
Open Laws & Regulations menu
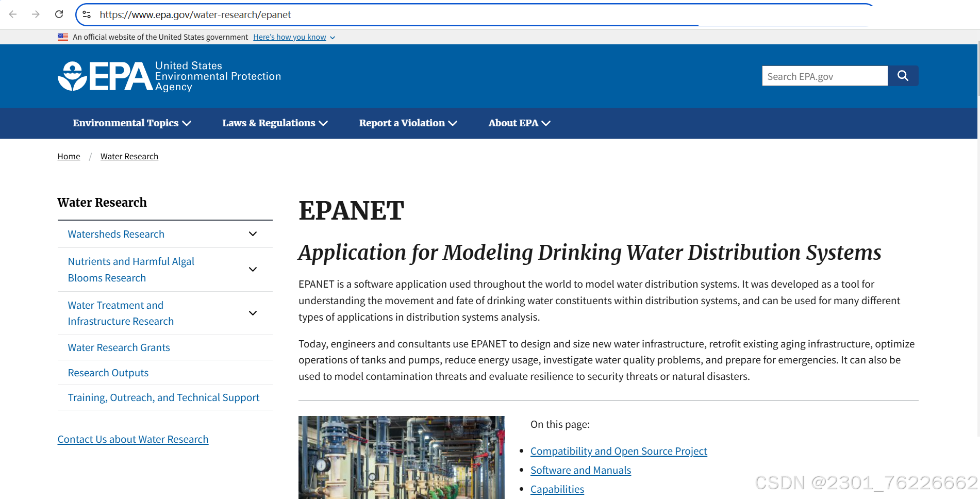click(275, 123)
